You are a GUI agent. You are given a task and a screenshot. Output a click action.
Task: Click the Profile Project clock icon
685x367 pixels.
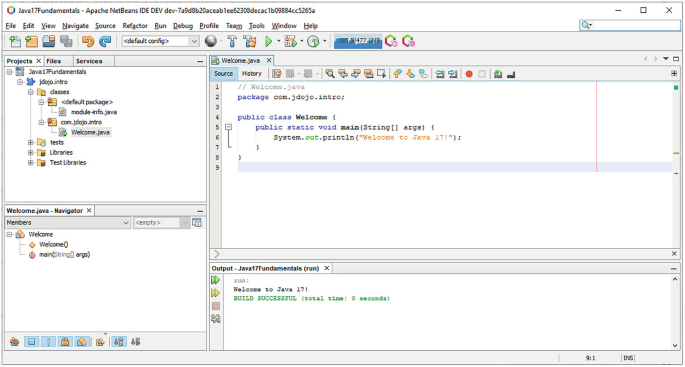[x=313, y=42]
